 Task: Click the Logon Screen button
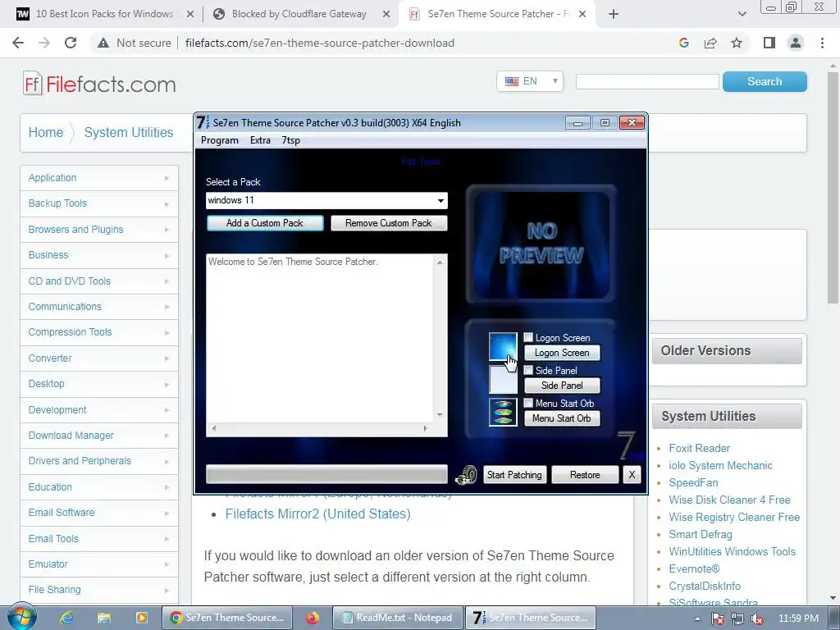tap(562, 353)
